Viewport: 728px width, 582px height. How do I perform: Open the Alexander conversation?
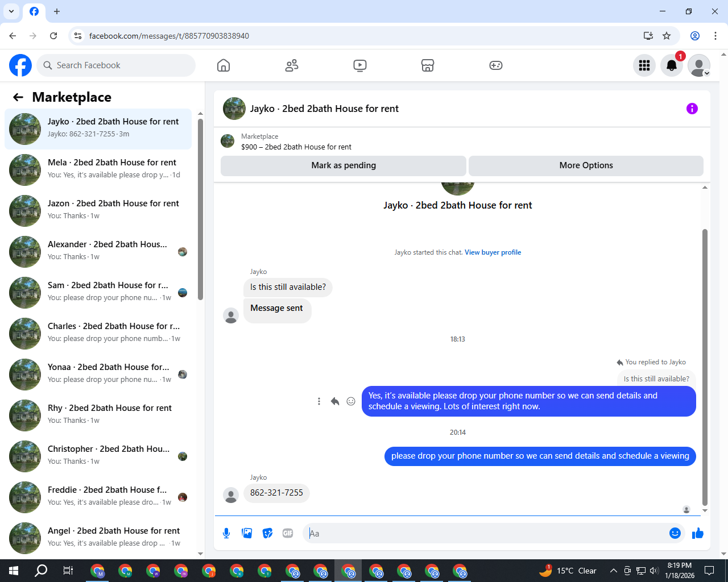[x=98, y=252]
